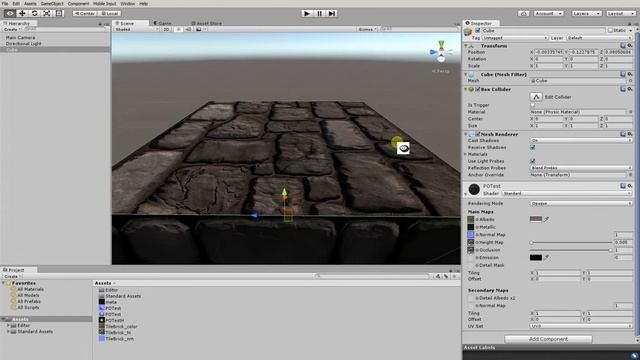Click the POTest material preview sphere

click(474, 189)
